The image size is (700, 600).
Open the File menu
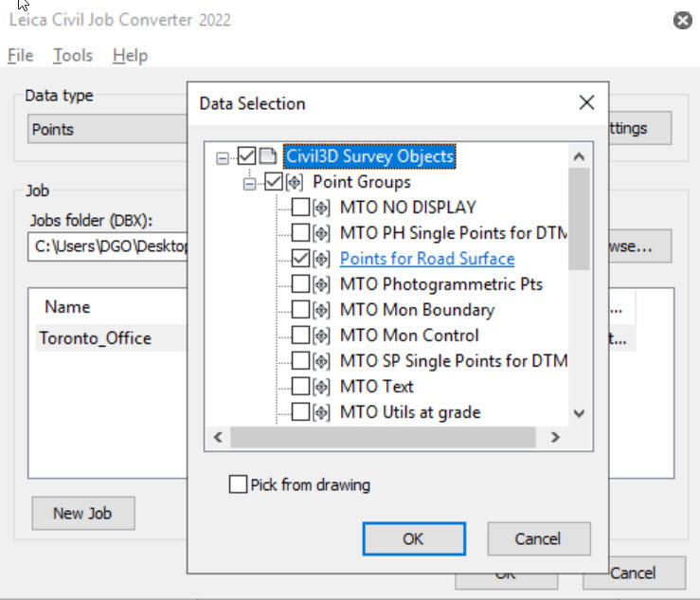click(20, 56)
